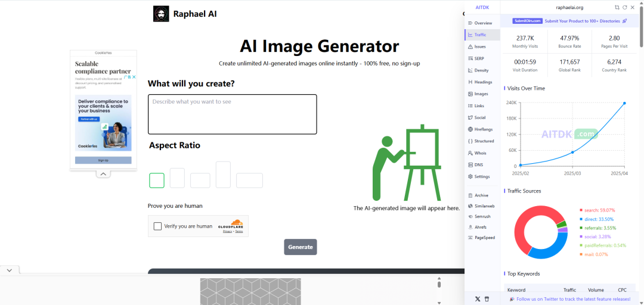Open AITDK Settings
Screen dimensions: 644x305
[x=482, y=176]
